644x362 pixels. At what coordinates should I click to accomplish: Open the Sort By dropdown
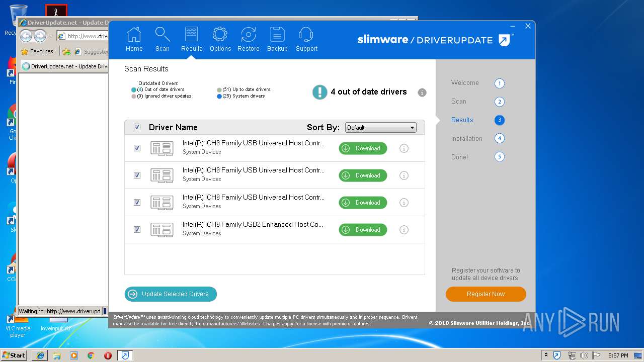(380, 128)
